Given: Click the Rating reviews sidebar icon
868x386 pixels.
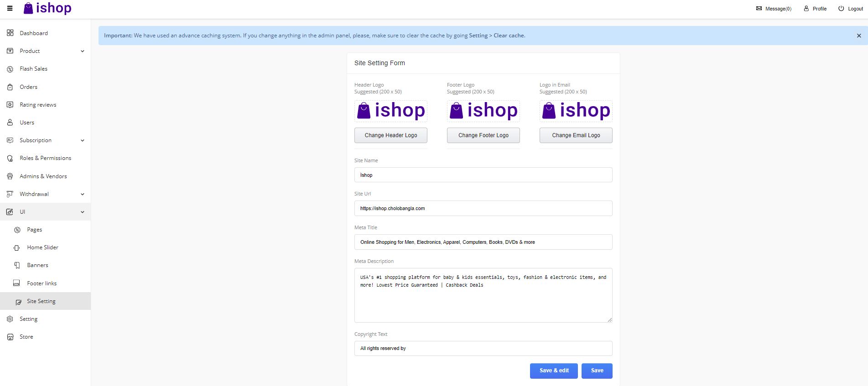Looking at the screenshot, I should (x=10, y=105).
